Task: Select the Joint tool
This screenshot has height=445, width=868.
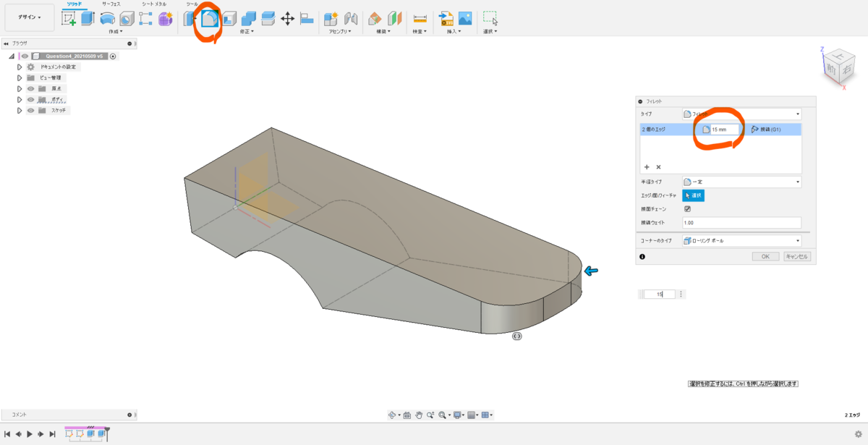Action: point(351,19)
